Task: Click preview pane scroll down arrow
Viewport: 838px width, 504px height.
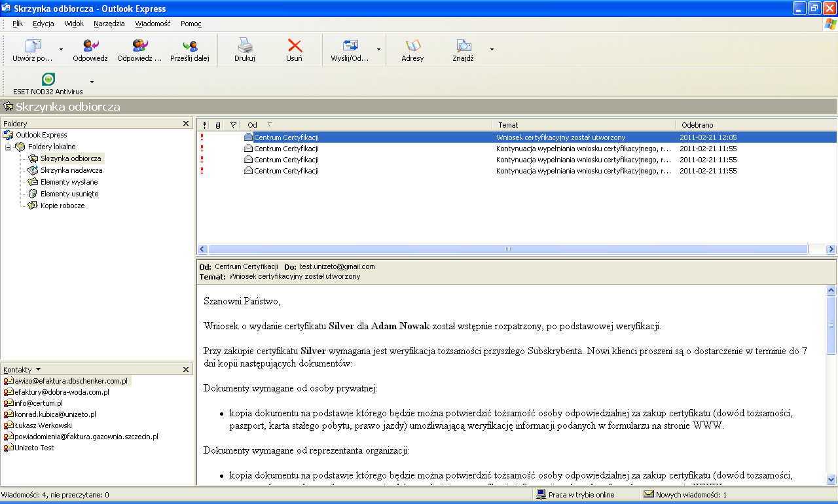Action: [x=831, y=479]
